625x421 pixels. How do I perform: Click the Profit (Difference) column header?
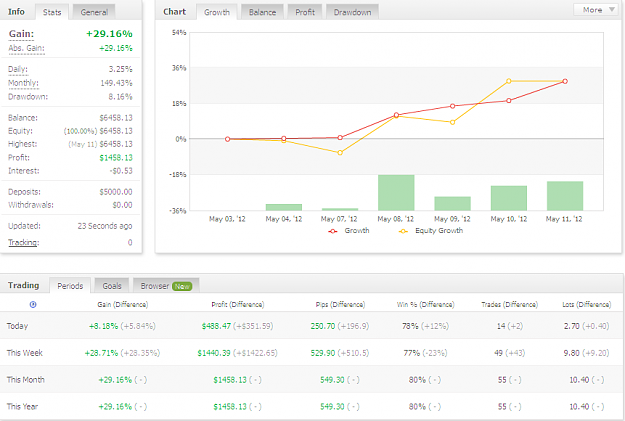coord(238,305)
